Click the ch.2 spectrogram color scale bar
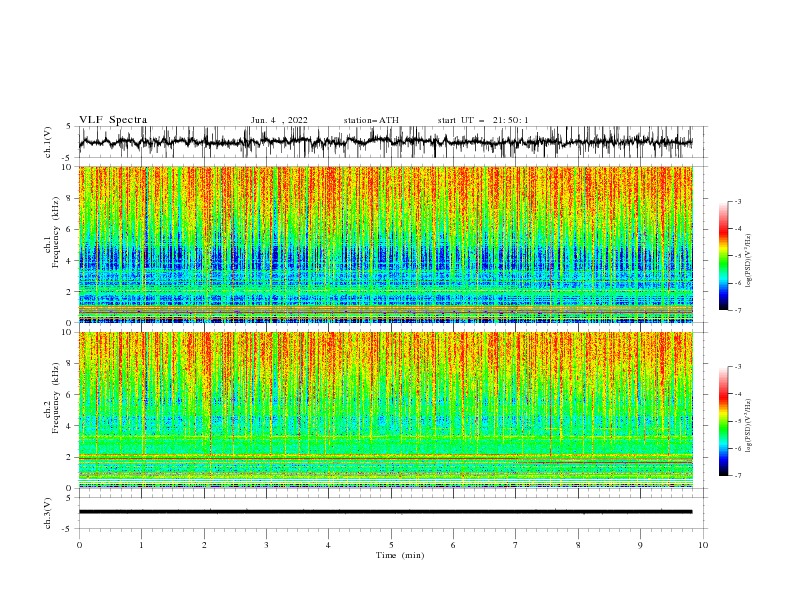This screenshot has width=792, height=612. click(x=723, y=421)
